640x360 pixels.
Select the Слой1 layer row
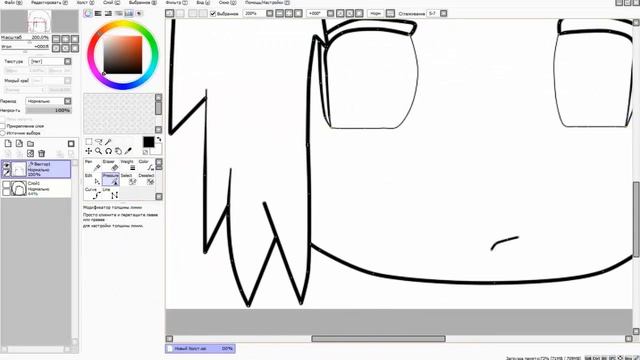pos(36,189)
